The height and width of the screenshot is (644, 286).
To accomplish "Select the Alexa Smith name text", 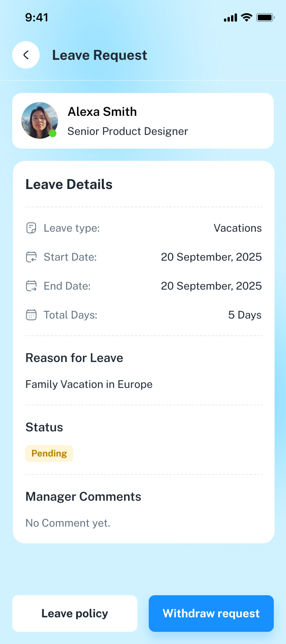I will 102,112.
